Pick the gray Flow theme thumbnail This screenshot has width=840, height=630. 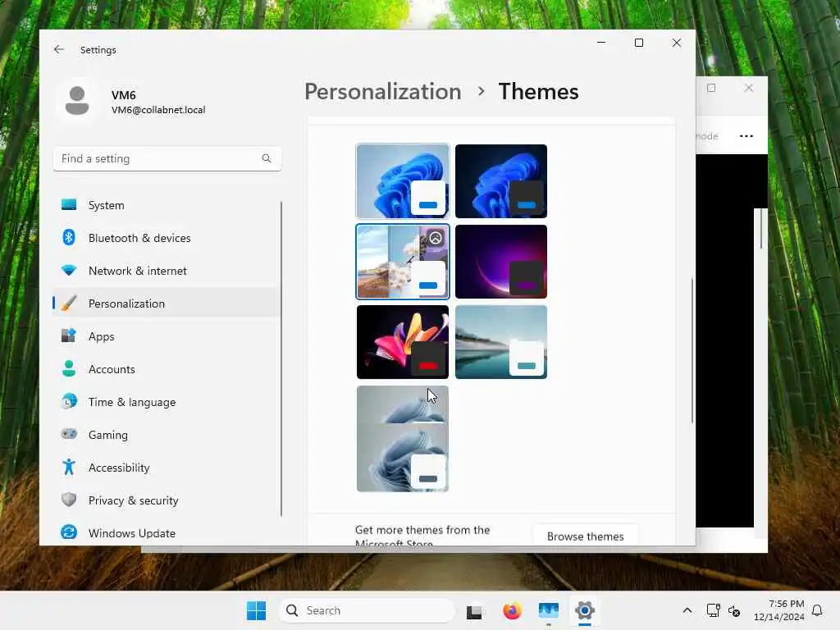pos(402,439)
